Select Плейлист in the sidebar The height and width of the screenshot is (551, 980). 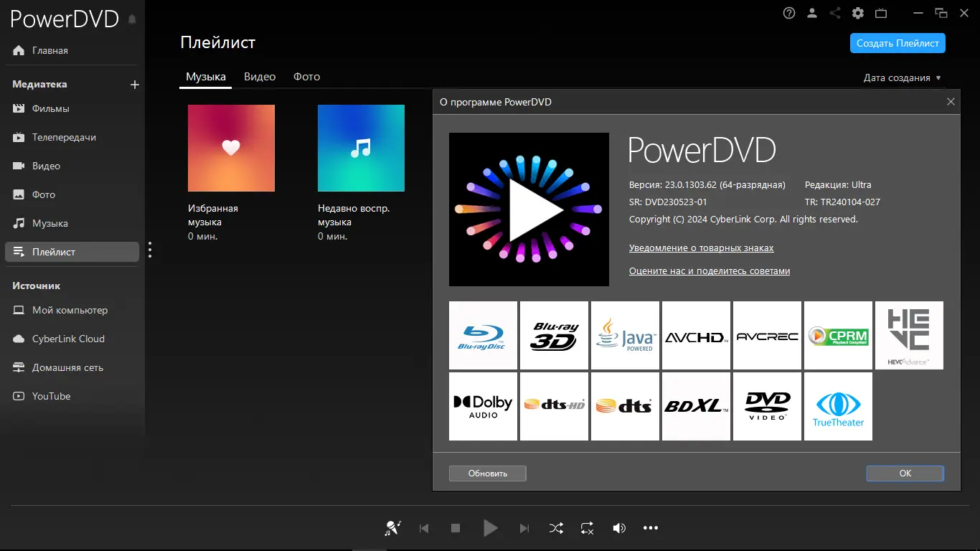(x=72, y=252)
